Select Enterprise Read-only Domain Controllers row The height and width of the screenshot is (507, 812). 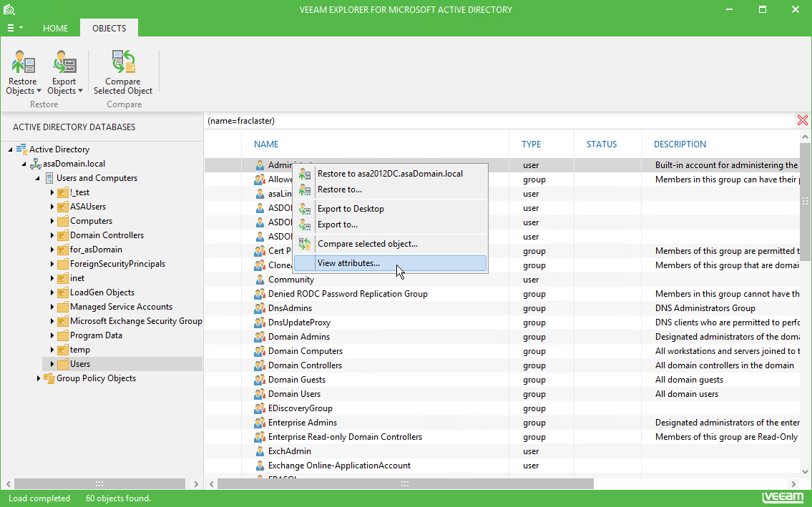(x=502, y=437)
